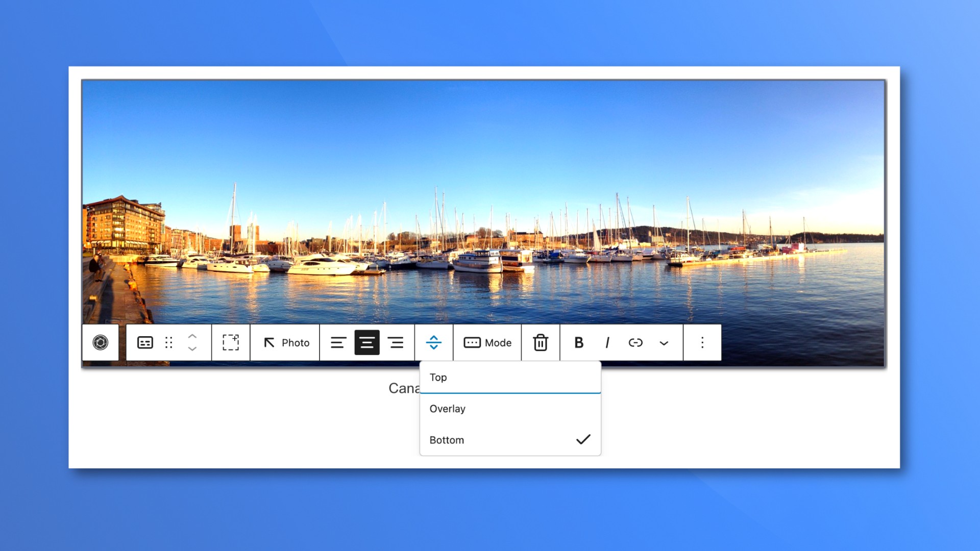Toggle center text alignment
The height and width of the screenshot is (551, 980).
[367, 342]
